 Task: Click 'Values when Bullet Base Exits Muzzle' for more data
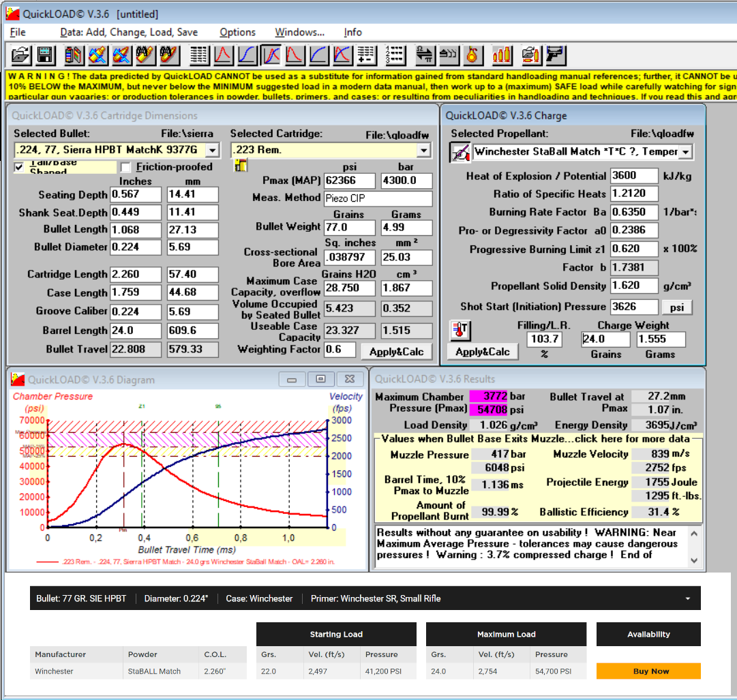(x=536, y=439)
